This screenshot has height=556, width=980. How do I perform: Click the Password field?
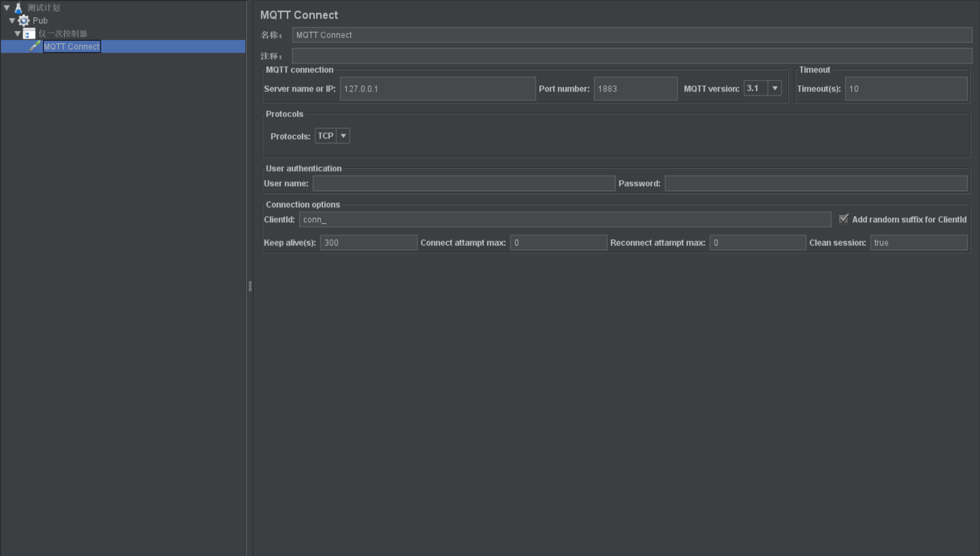[x=816, y=183]
